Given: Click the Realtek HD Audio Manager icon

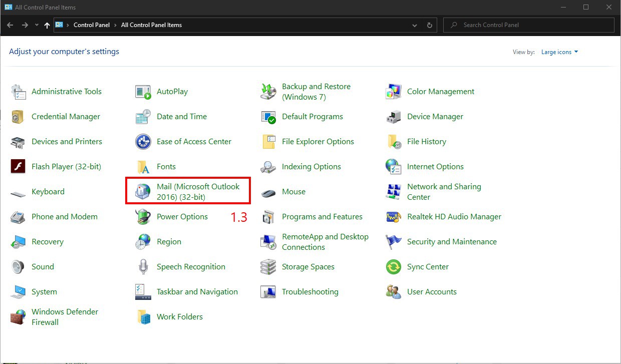Looking at the screenshot, I should click(x=394, y=217).
